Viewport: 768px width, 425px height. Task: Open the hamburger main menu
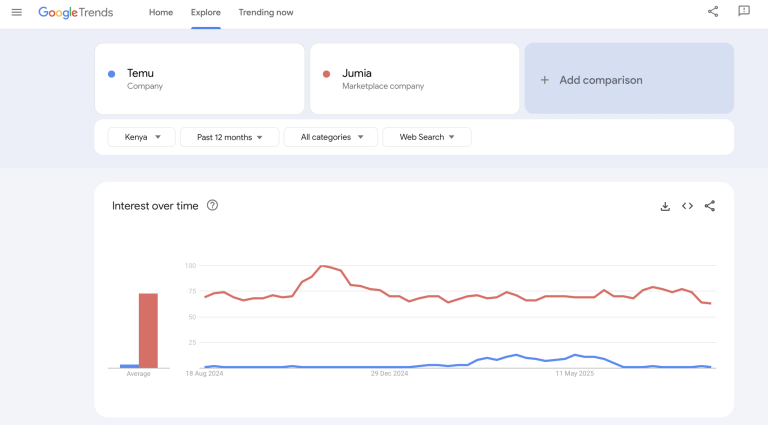[16, 12]
